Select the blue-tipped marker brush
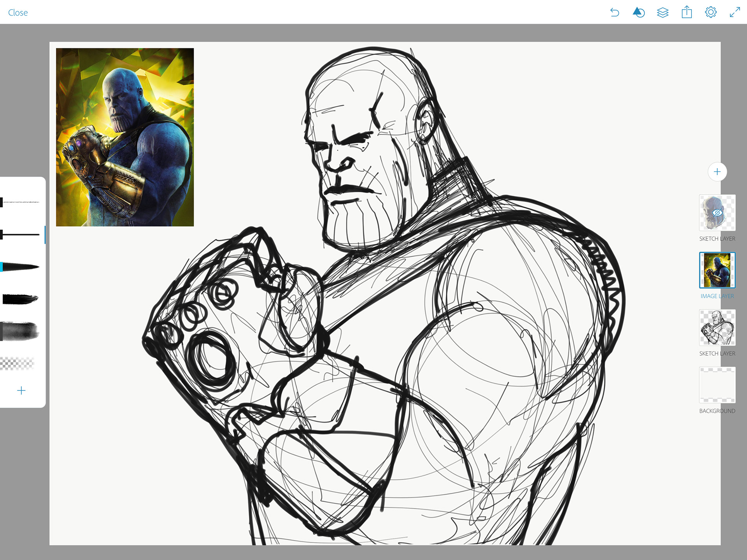This screenshot has height=560, width=747. (x=21, y=267)
